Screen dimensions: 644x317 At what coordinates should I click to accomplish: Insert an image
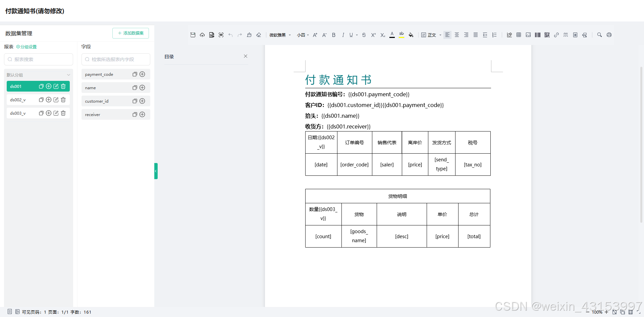coord(528,35)
